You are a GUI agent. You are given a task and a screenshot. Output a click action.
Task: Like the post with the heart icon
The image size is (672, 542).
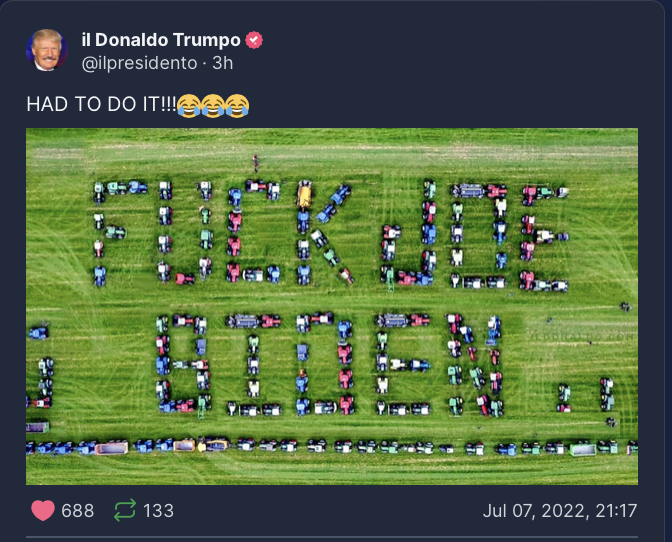43,510
